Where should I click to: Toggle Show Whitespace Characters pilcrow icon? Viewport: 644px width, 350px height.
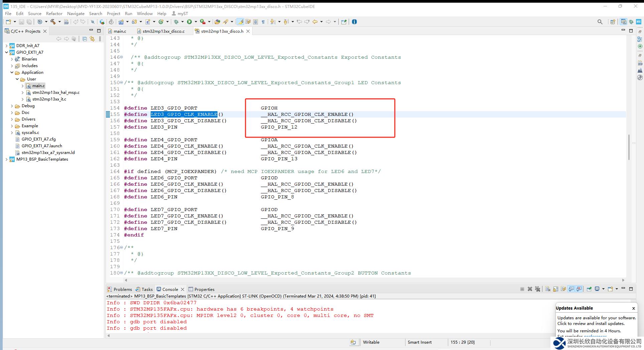pyautogui.click(x=263, y=22)
